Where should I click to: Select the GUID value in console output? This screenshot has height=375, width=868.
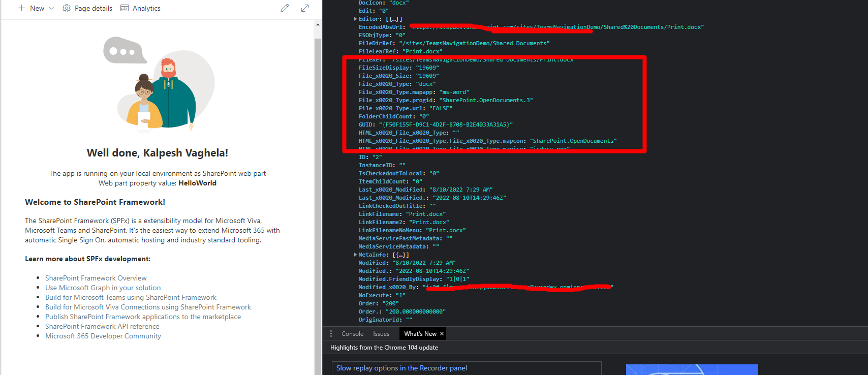(446, 124)
